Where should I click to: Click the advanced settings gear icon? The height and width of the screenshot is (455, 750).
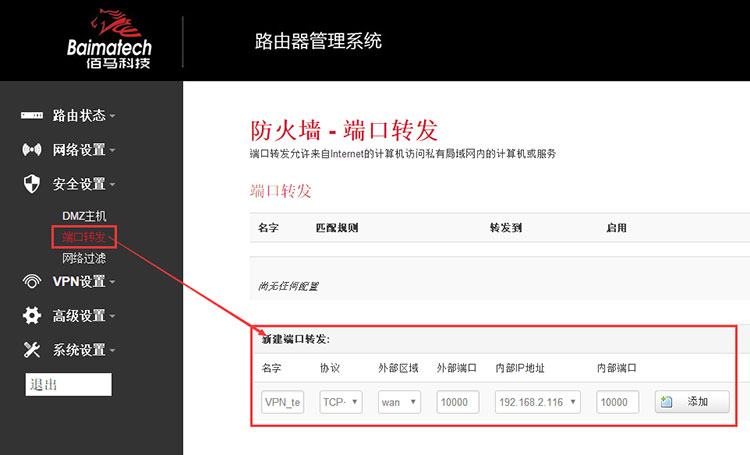pos(32,316)
